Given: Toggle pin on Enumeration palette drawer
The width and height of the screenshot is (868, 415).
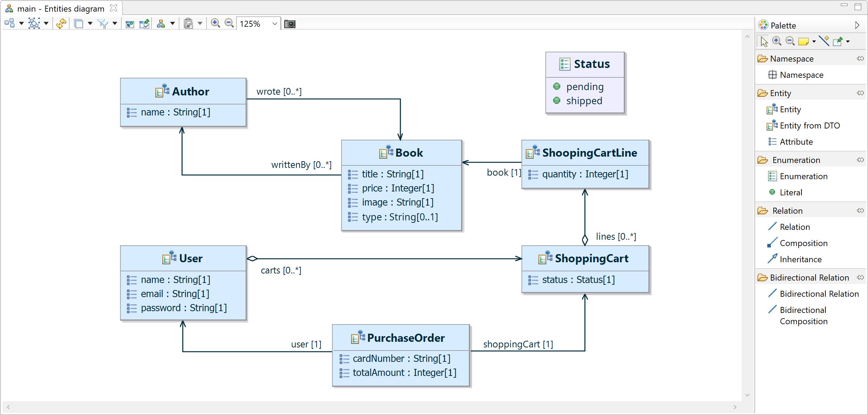Looking at the screenshot, I should point(860,160).
